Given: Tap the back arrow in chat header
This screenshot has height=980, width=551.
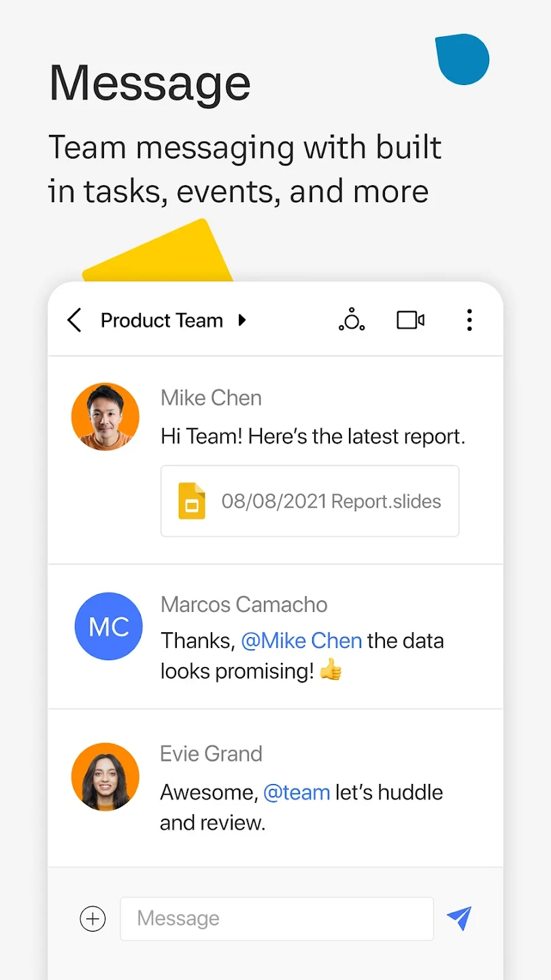Looking at the screenshot, I should click(75, 320).
